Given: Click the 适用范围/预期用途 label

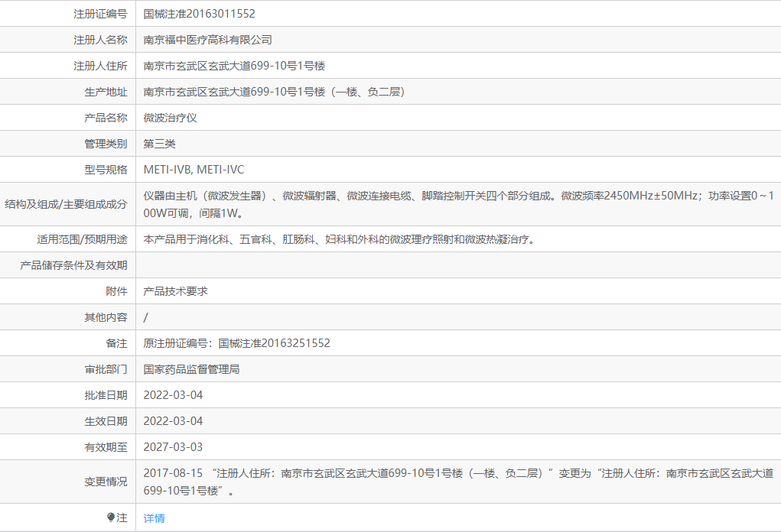Looking at the screenshot, I should pyautogui.click(x=82, y=239).
